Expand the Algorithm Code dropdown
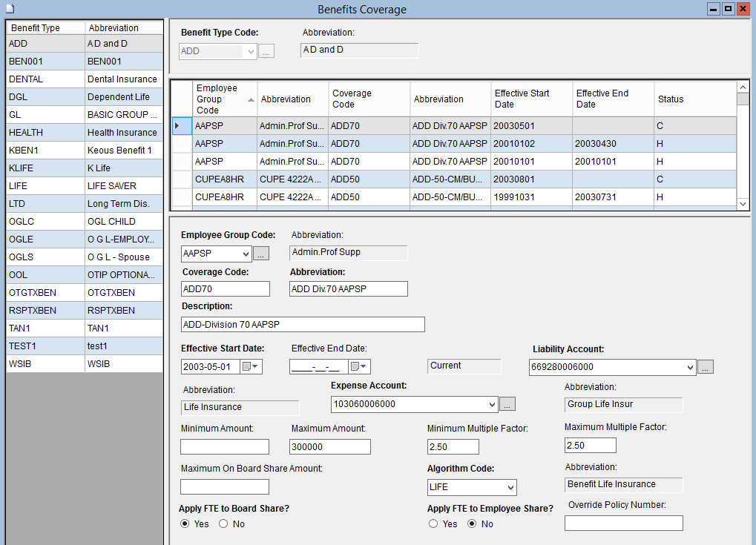Image resolution: width=756 pixels, height=545 pixels. pyautogui.click(x=510, y=488)
